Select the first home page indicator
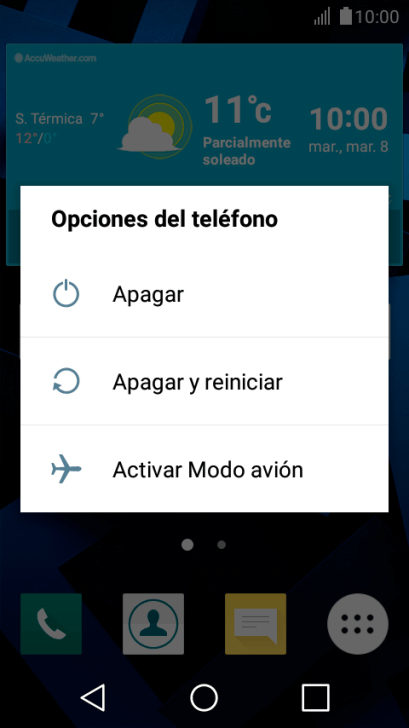 (187, 545)
